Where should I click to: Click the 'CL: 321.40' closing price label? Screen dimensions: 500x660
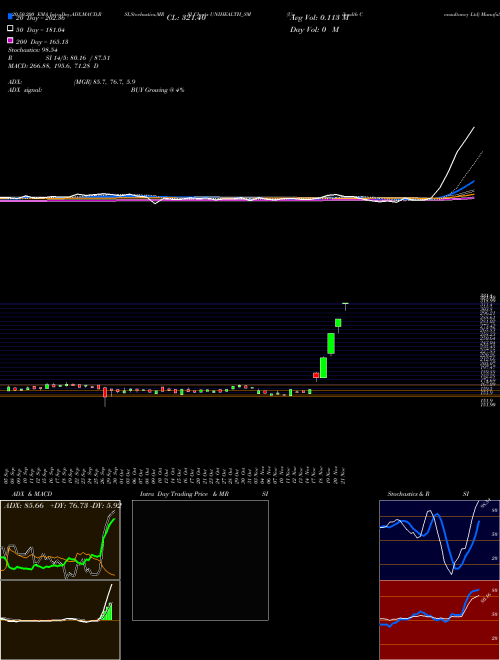click(x=186, y=18)
